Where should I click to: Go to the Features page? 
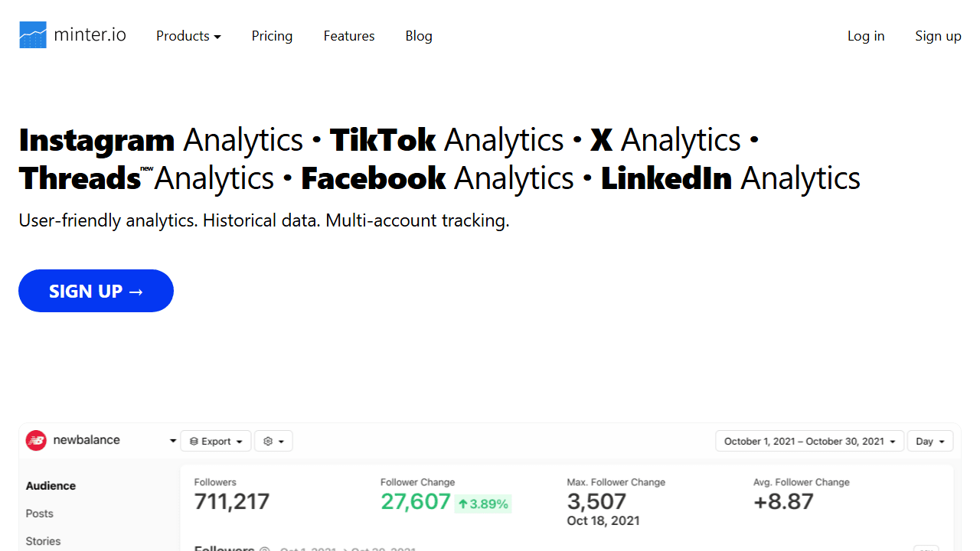point(349,36)
